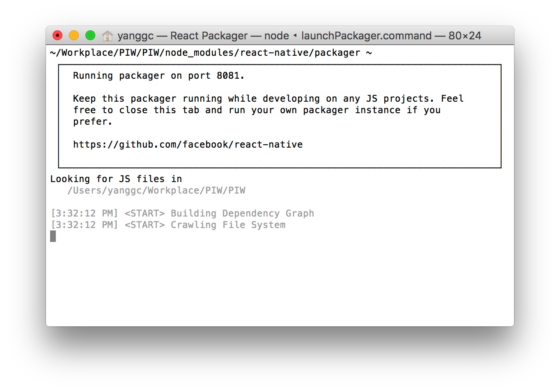
Task: Click 'launchPackager.command' in the title bar
Action: [x=366, y=36]
